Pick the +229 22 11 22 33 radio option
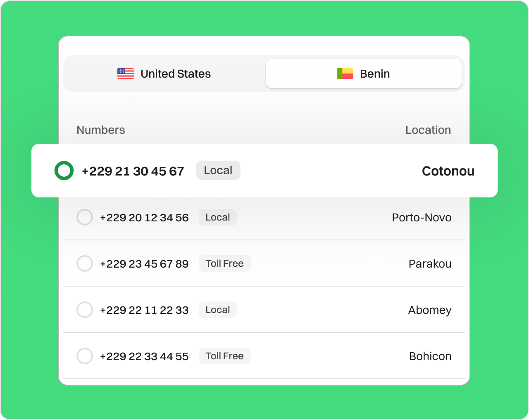Image resolution: width=529 pixels, height=420 pixels. pyautogui.click(x=85, y=310)
